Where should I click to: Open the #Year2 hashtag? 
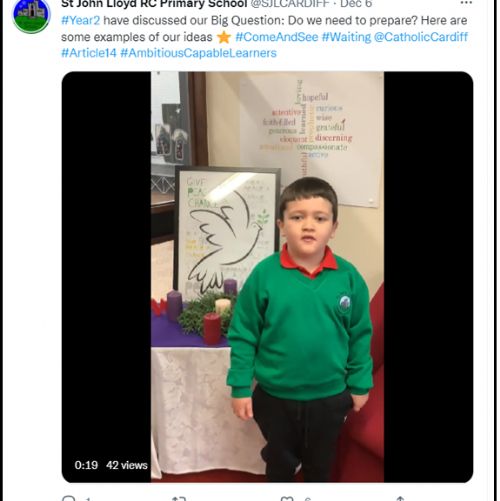(81, 21)
